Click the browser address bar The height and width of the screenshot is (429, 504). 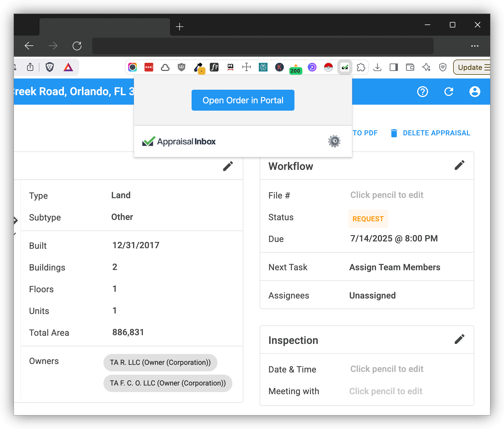tap(263, 46)
